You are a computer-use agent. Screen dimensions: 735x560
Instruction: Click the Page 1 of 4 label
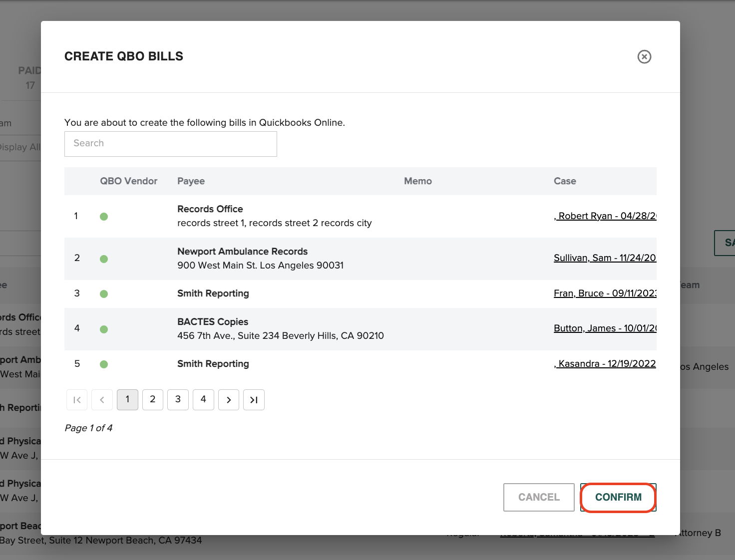pyautogui.click(x=88, y=428)
